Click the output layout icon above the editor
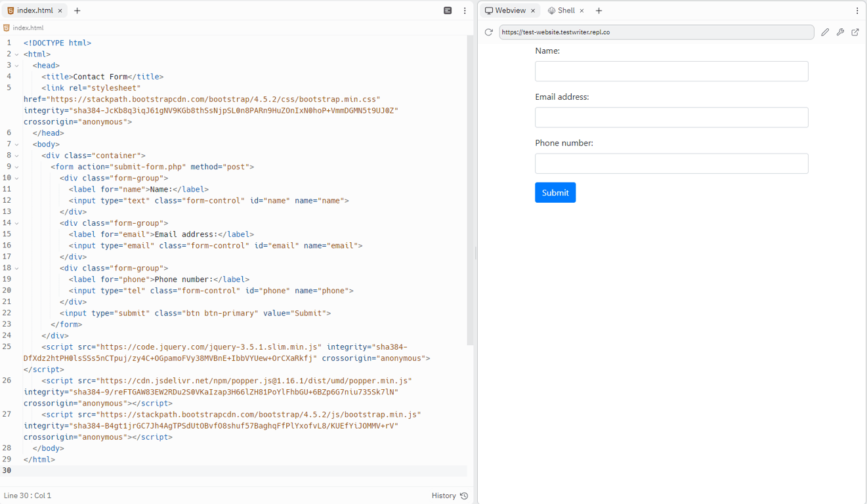Viewport: 867px width, 504px height. [448, 10]
